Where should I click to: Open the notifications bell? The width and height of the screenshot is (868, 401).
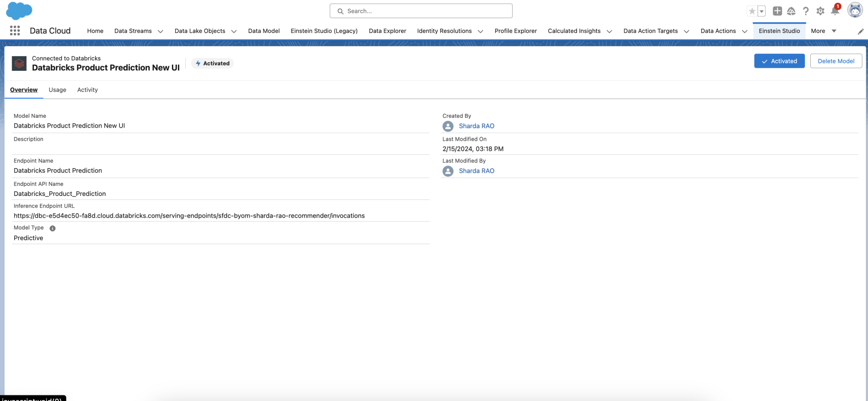pos(835,10)
